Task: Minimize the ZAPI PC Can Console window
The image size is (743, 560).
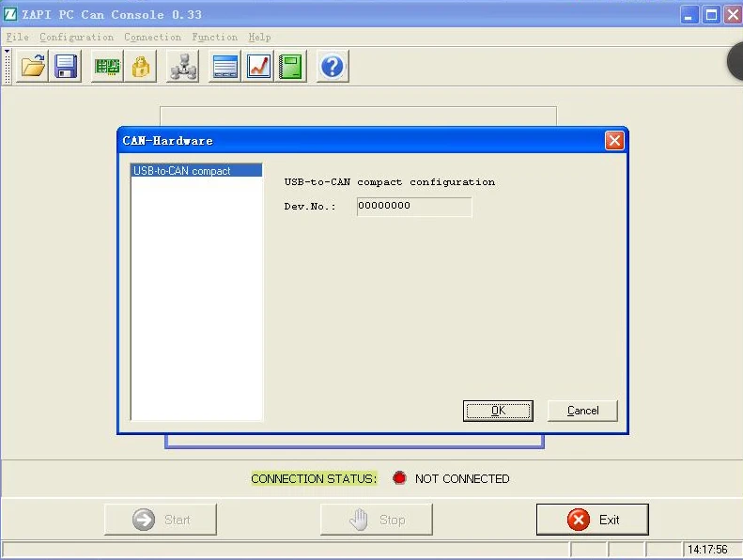Action: click(689, 15)
